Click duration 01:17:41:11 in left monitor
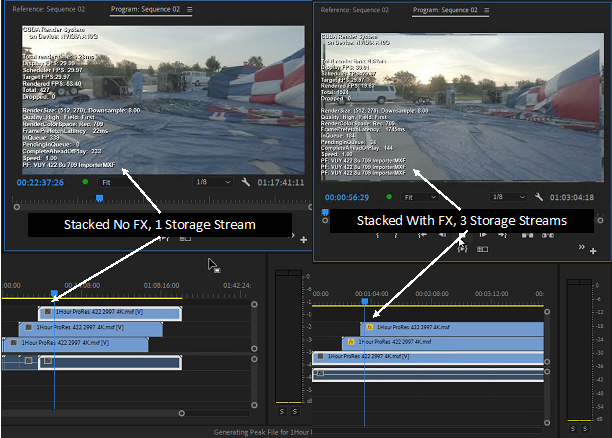Viewport: 612px width, 438px height. (281, 182)
